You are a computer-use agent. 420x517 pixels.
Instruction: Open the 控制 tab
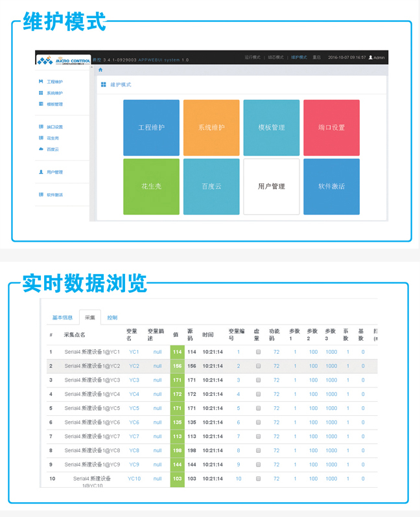coord(112,317)
